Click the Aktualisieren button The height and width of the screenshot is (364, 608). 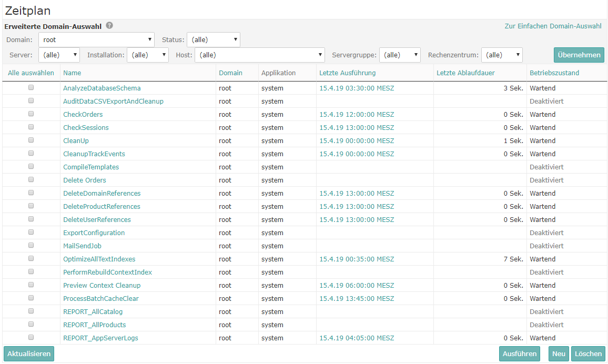tap(29, 354)
